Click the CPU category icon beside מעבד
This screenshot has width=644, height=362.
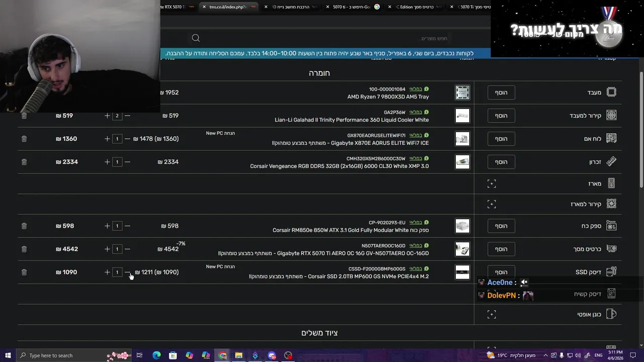pyautogui.click(x=611, y=92)
